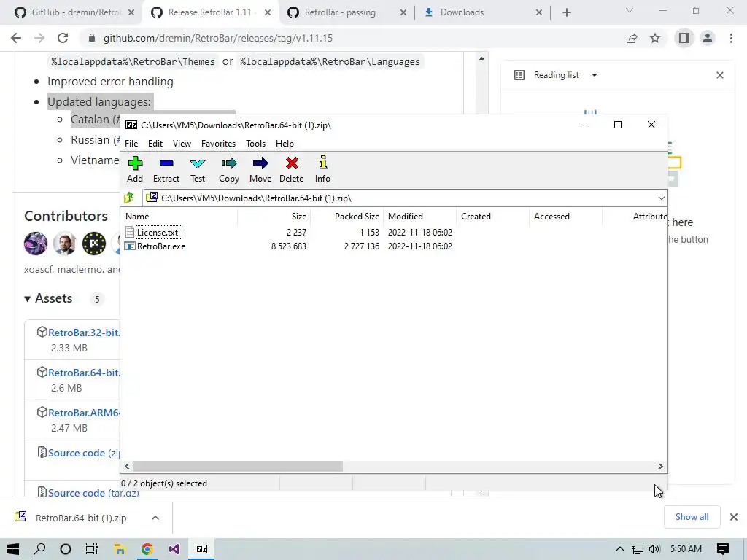The height and width of the screenshot is (560, 747).
Task: Sort by the Size column header
Action: click(274, 216)
